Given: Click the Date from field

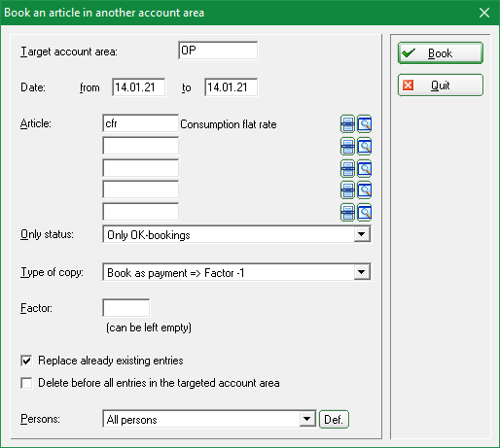Looking at the screenshot, I should (139, 87).
